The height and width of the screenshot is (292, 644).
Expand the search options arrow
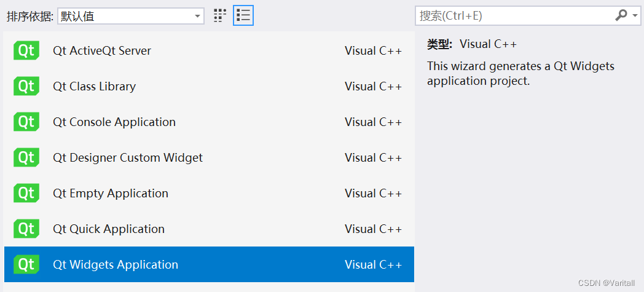tap(635, 15)
